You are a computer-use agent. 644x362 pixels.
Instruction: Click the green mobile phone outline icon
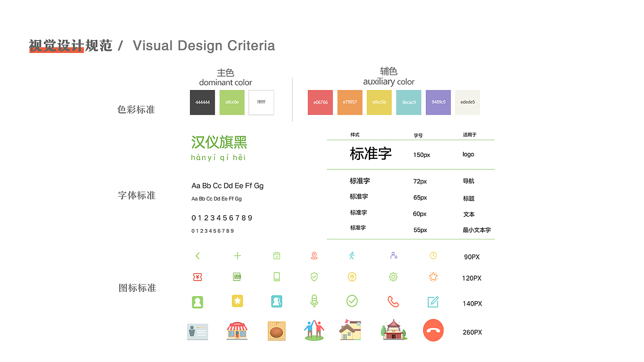point(277,277)
